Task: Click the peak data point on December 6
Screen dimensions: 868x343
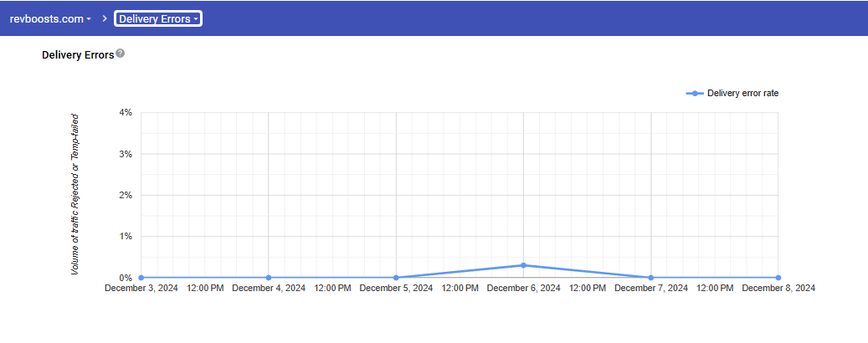Action: tap(523, 265)
